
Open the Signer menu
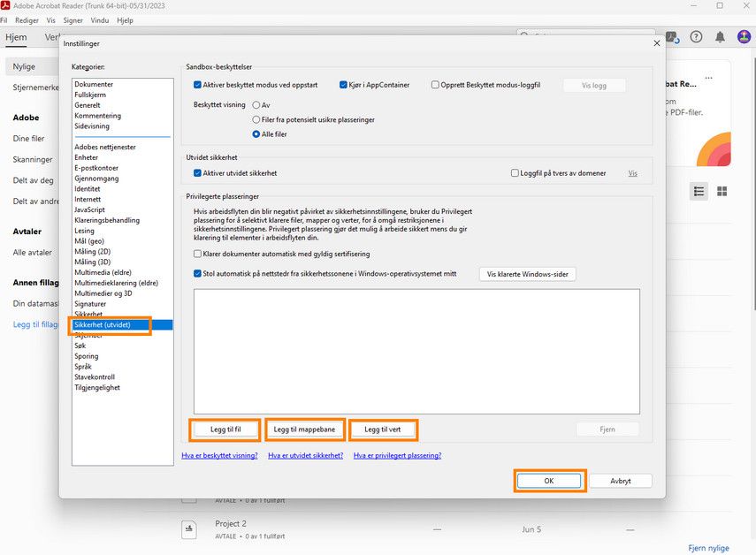tap(73, 20)
